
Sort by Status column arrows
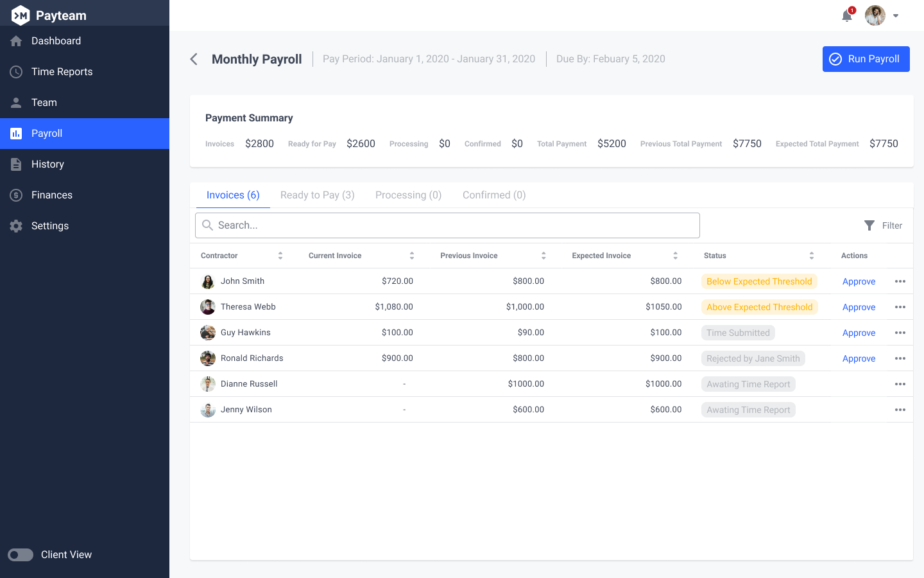point(811,256)
